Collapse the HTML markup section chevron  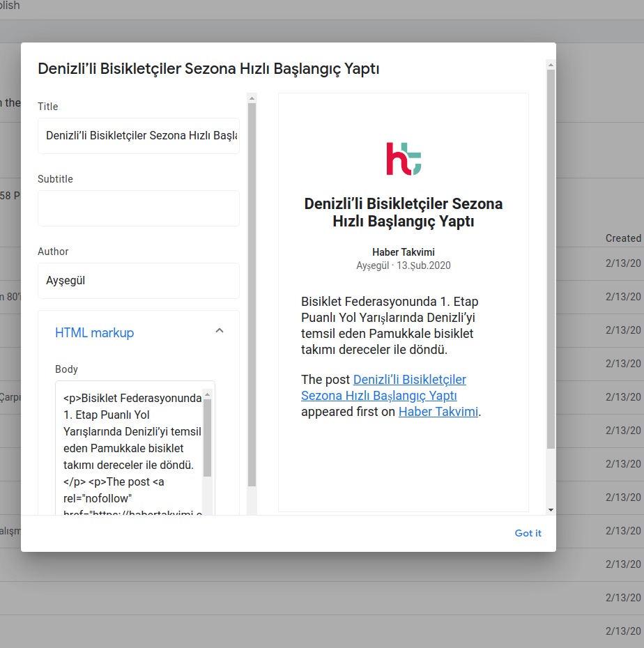click(x=220, y=330)
